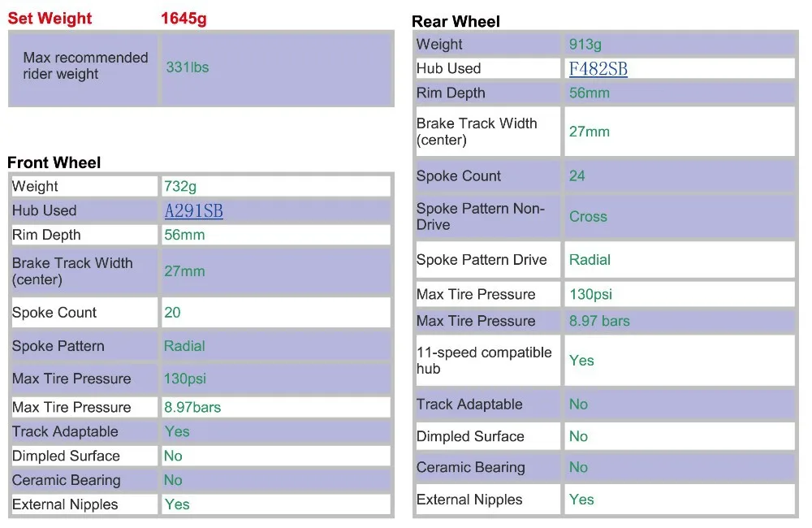Click the 11-speed compatible hub row label
The width and height of the screenshot is (812, 528).
(484, 361)
